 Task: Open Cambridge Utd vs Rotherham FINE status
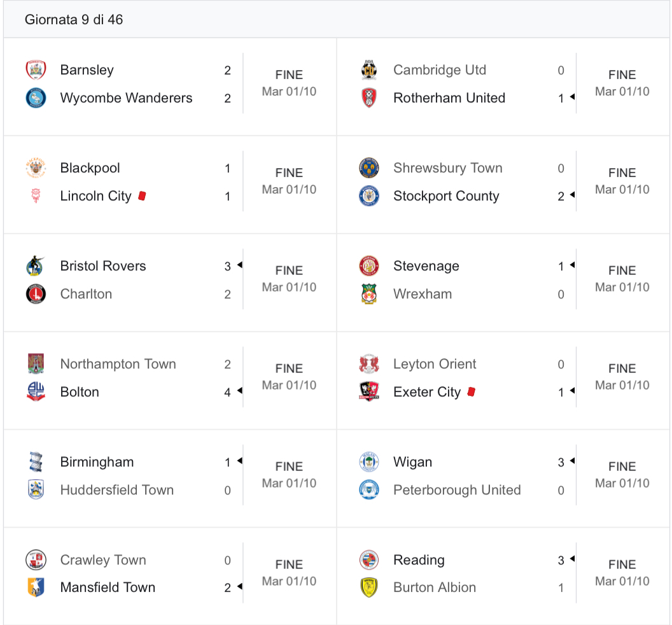(x=622, y=74)
